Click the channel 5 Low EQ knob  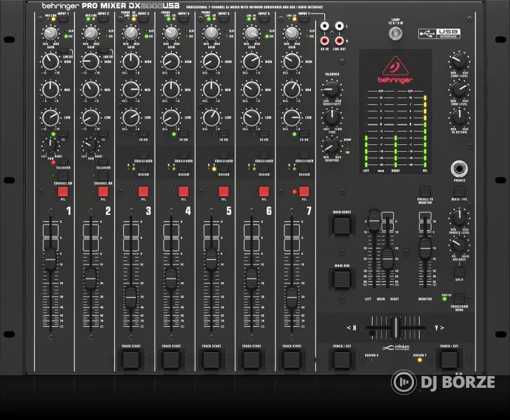212,118
